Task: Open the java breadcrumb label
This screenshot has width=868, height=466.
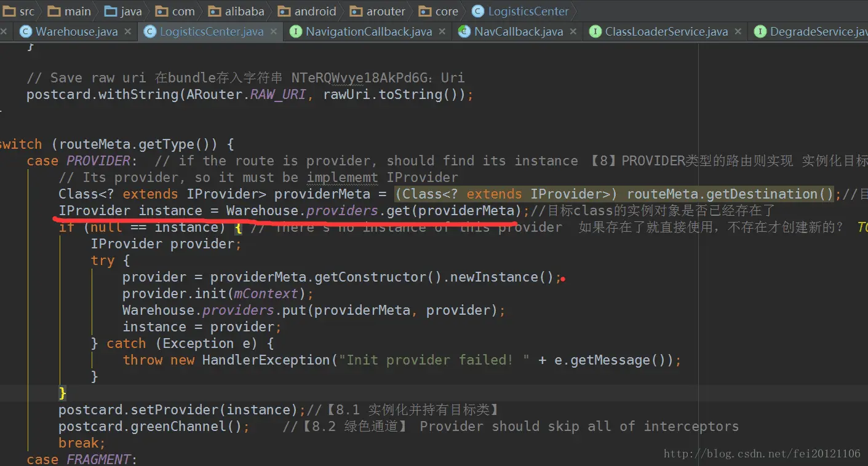Action: click(130, 11)
